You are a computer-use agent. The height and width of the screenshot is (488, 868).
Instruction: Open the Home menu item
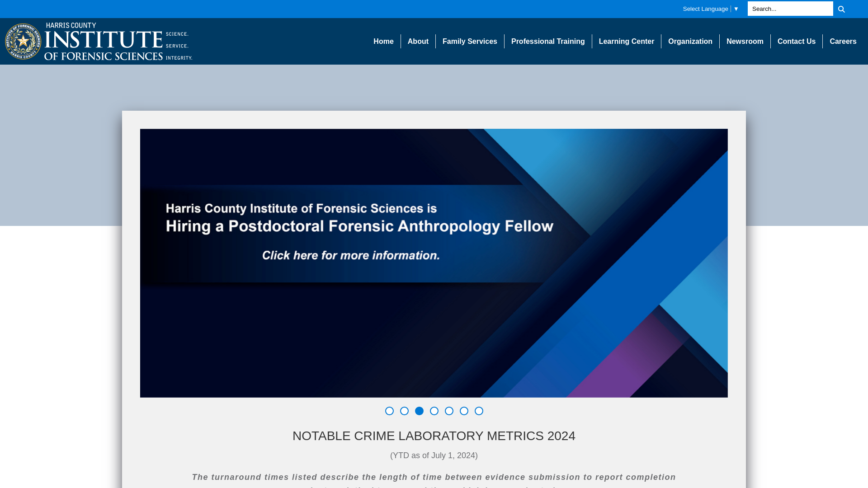[x=383, y=41]
